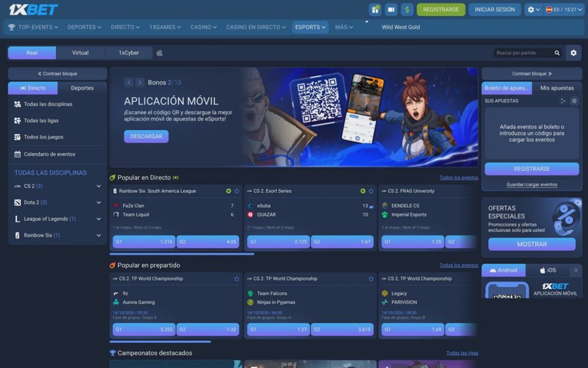Open the dollar deposit icon

407,9
